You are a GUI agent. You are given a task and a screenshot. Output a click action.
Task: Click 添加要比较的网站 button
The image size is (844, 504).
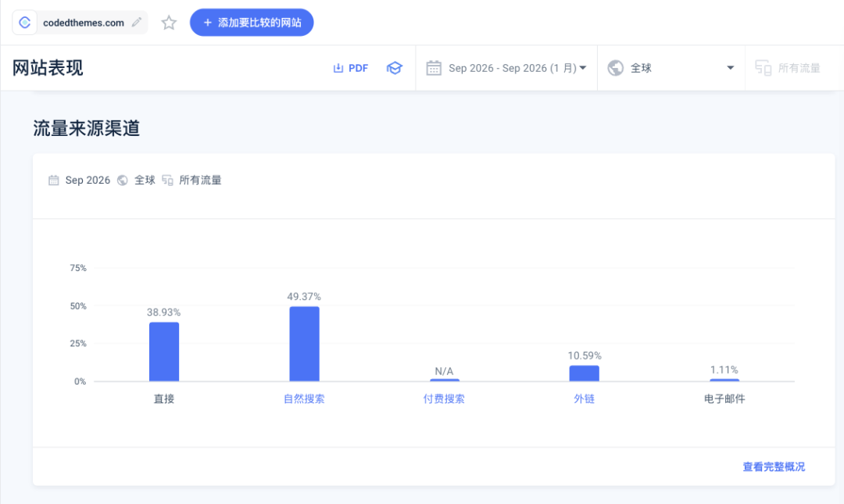[252, 23]
